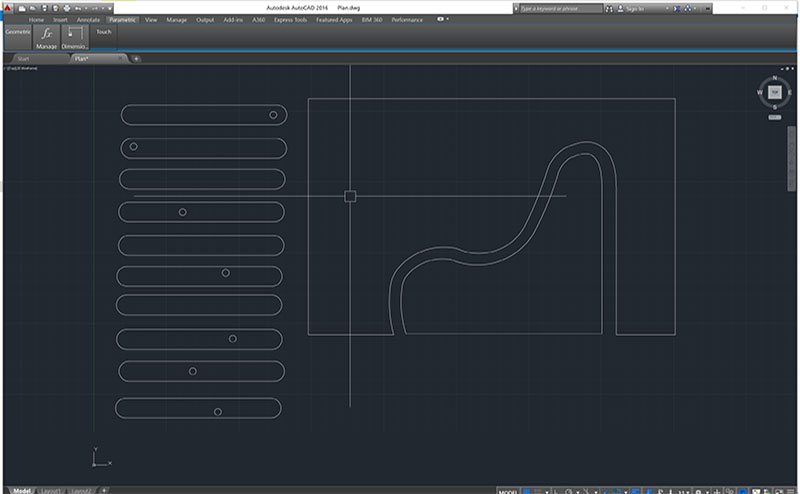Image resolution: width=800 pixels, height=494 pixels.
Task: Click the keyword search input field
Action: point(561,9)
